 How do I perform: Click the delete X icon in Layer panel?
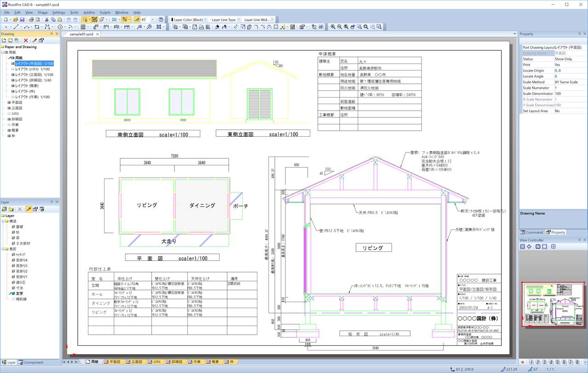tap(20, 209)
